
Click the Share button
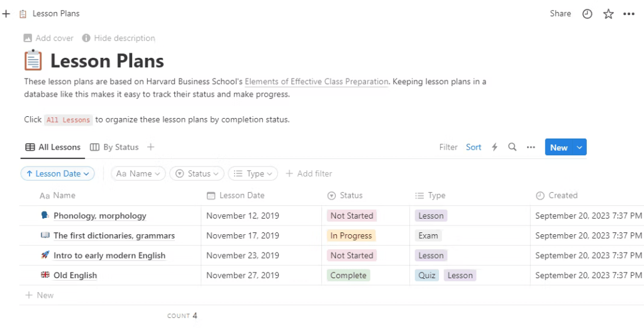(560, 13)
